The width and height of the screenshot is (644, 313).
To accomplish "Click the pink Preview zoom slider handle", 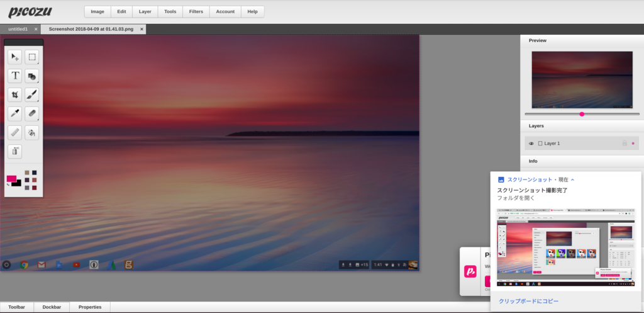I will 582,114.
